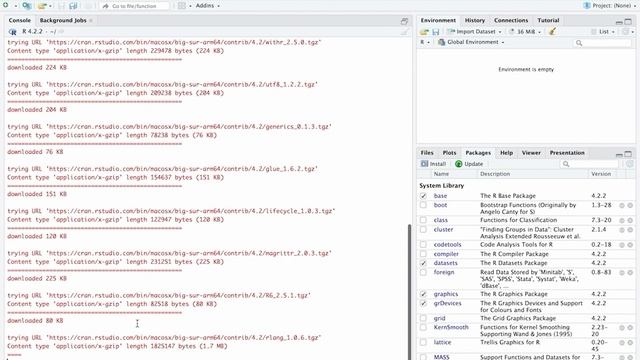Open the codetools package link

(447, 244)
